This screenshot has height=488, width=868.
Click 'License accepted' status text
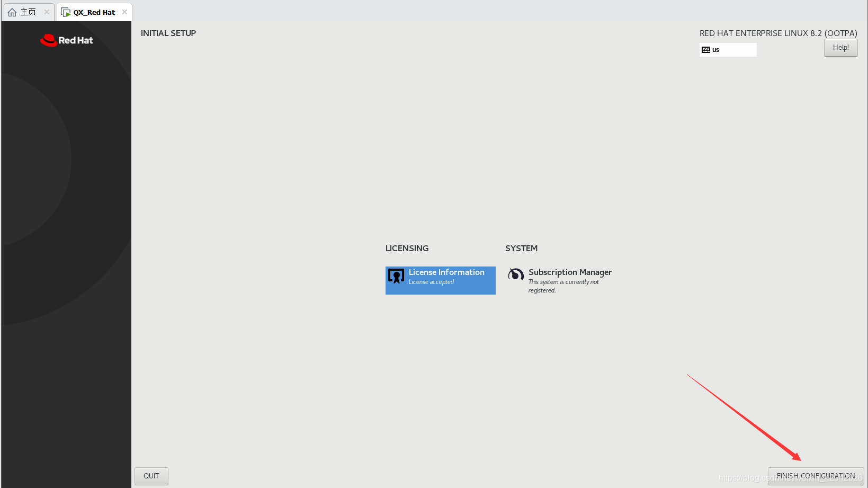coord(431,282)
